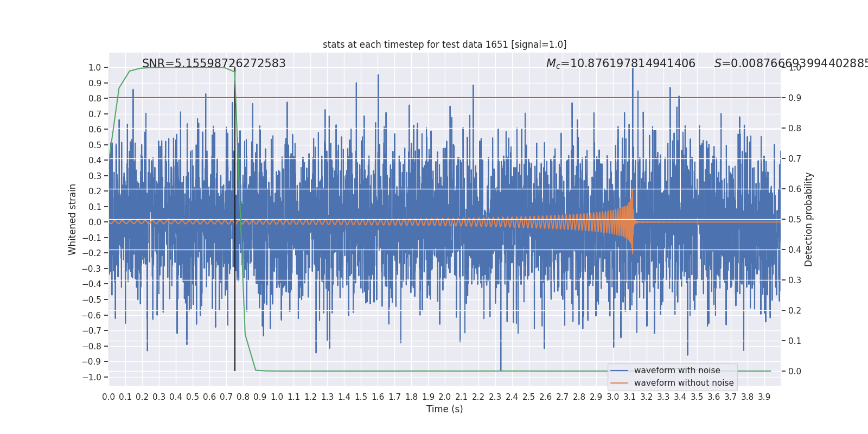Click the 1.0 tick on the whitened strain axis
868x434 pixels.
95,67
